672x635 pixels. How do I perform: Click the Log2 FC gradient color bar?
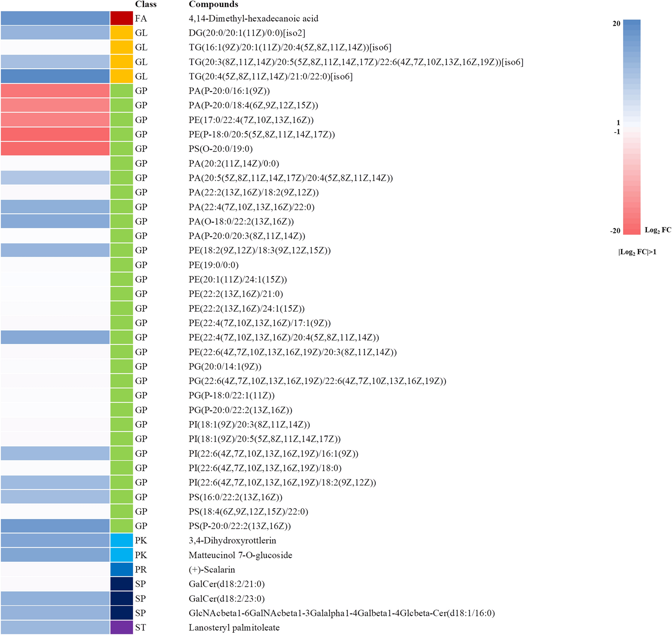click(x=632, y=127)
